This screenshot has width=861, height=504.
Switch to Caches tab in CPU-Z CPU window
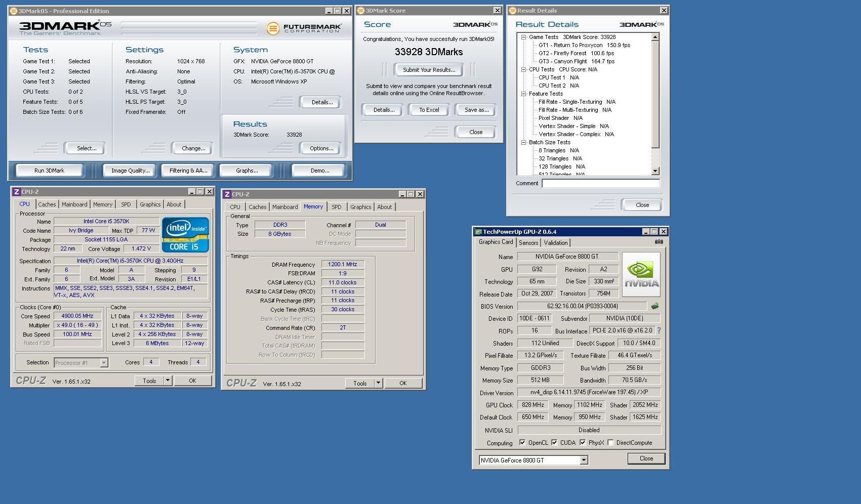click(47, 204)
